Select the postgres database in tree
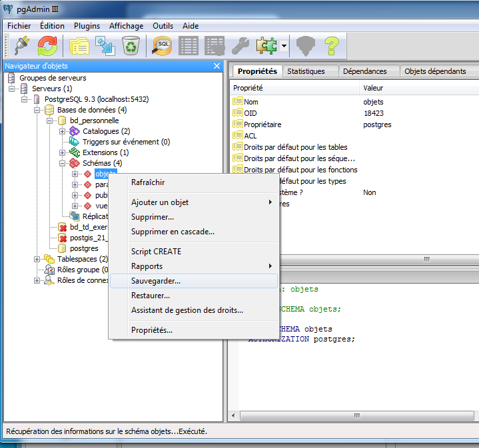This screenshot has width=479, height=448. tap(84, 248)
